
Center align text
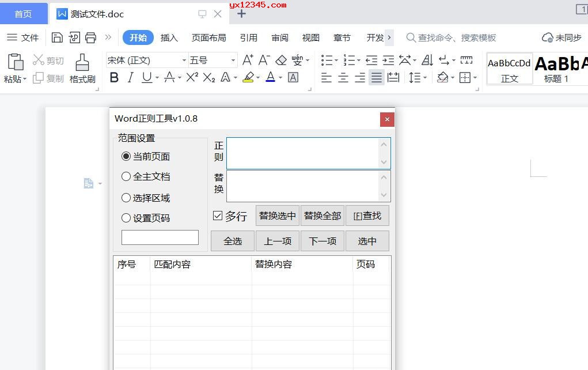343,78
